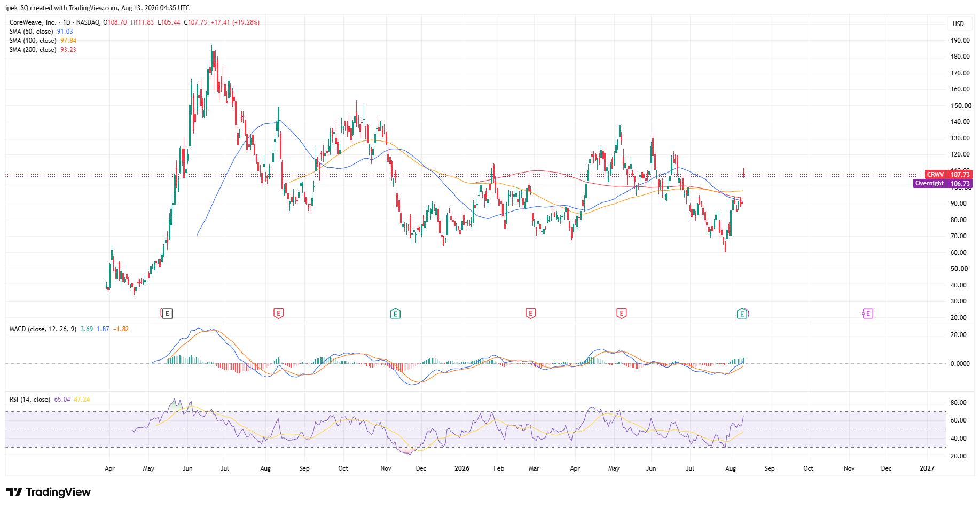The image size is (980, 508).
Task: Click the 120.00 price axis label
Action: pos(960,154)
